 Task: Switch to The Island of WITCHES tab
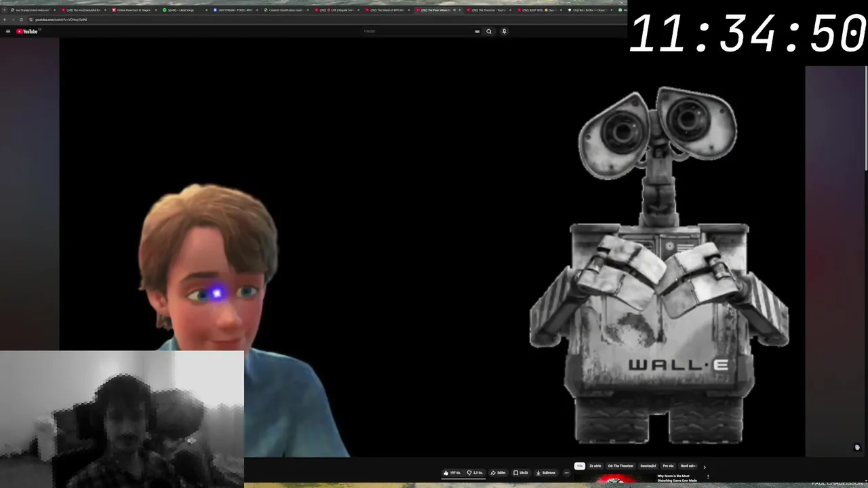coord(388,10)
